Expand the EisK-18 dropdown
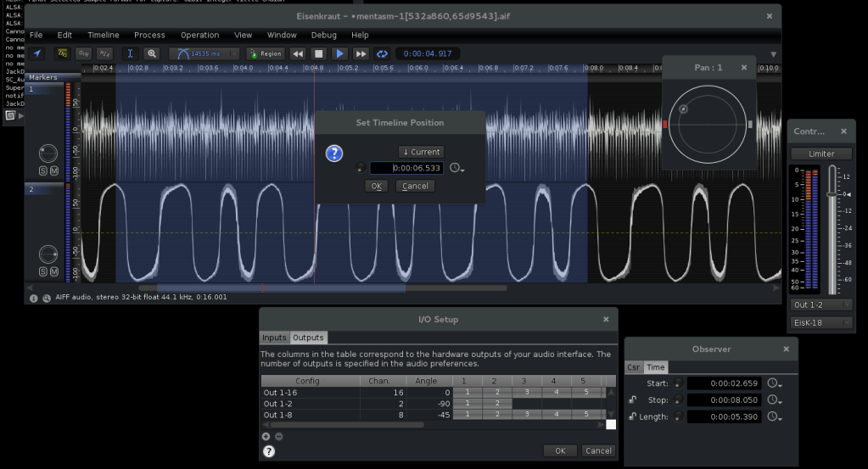The width and height of the screenshot is (868, 469). click(x=820, y=322)
